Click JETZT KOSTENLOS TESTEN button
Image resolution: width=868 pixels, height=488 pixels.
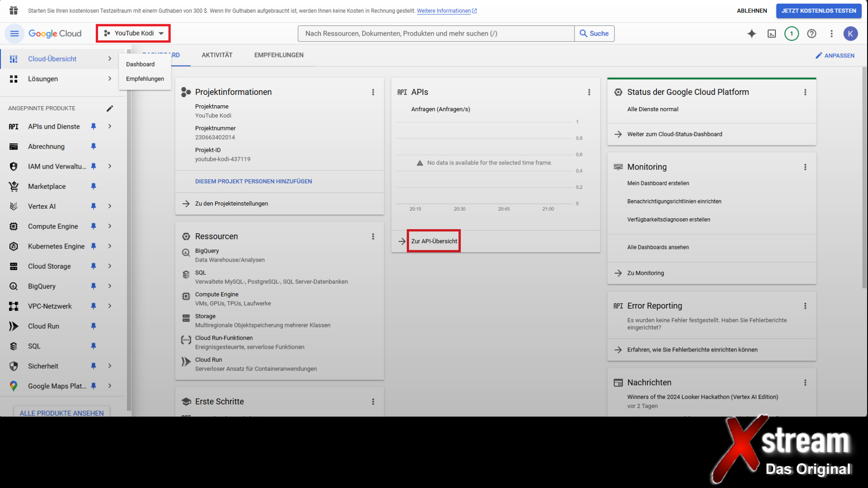818,11
